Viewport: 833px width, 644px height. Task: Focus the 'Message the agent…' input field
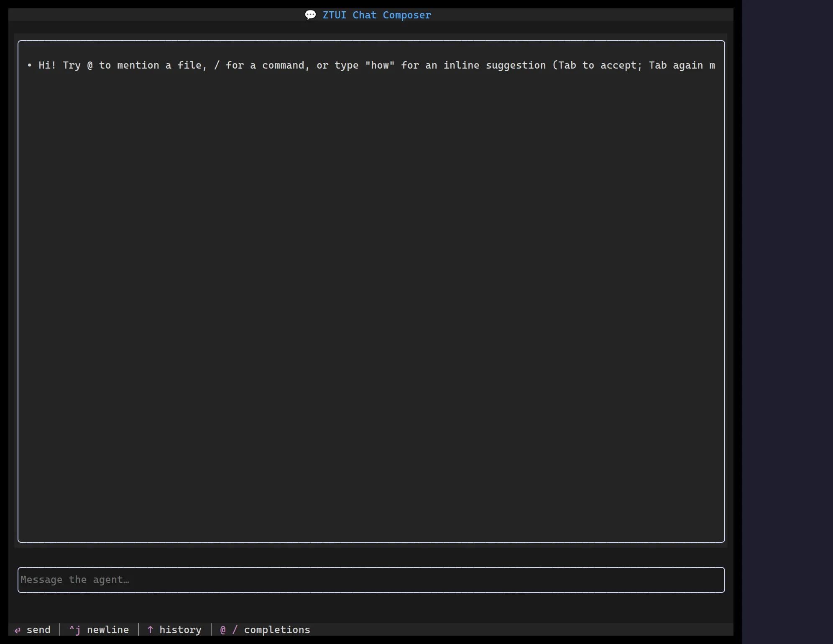(x=371, y=580)
